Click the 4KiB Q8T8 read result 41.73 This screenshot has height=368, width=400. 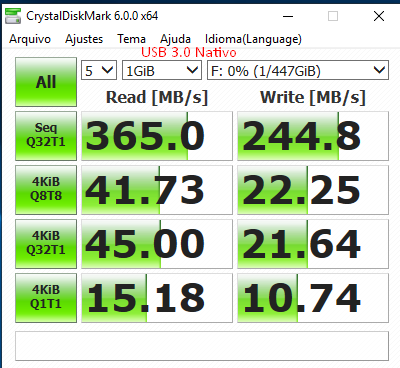(157, 190)
